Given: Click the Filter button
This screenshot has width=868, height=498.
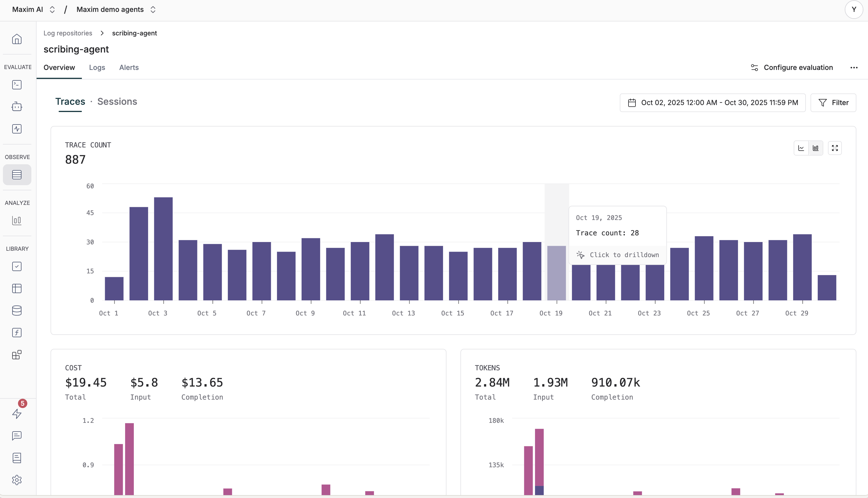Looking at the screenshot, I should [833, 103].
